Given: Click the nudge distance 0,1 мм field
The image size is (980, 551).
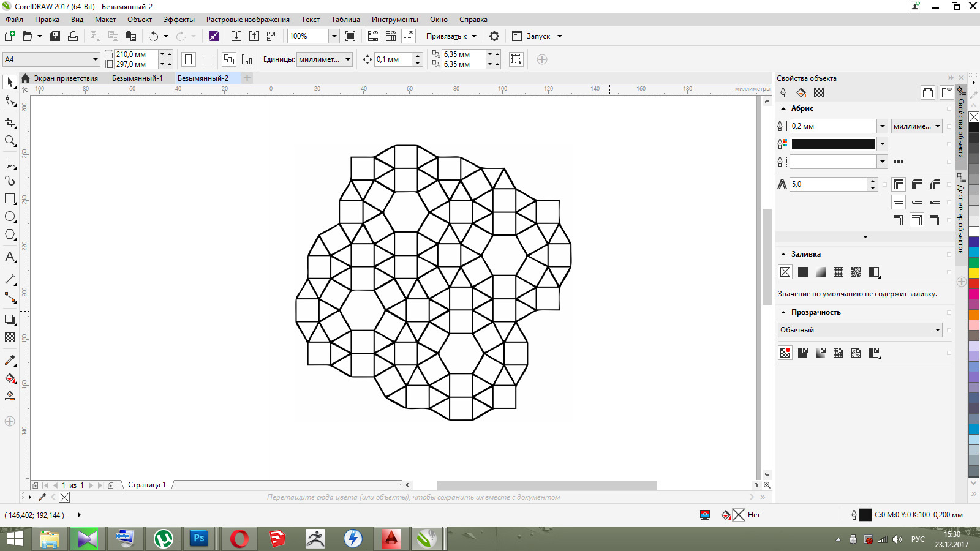Looking at the screenshot, I should coord(394,59).
